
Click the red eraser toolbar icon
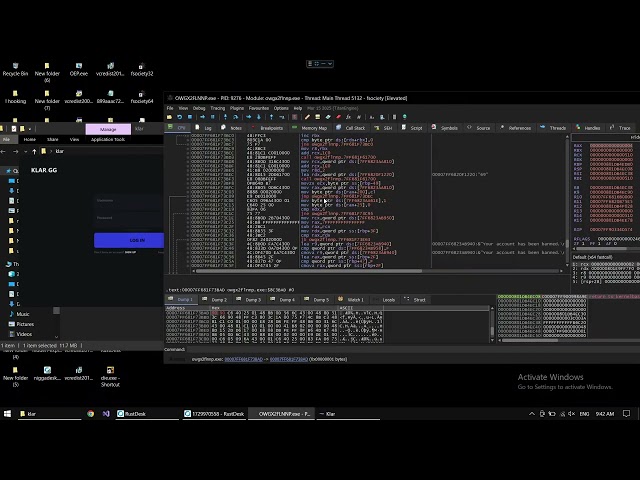tap(338, 117)
